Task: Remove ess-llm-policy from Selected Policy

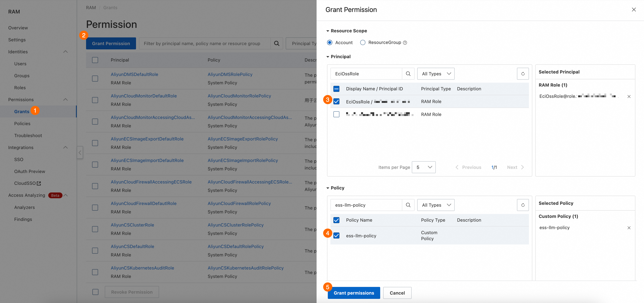Action: (x=629, y=228)
